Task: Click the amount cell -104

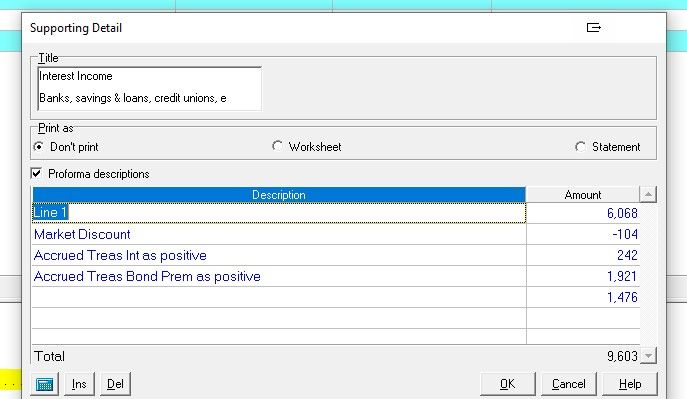Action: pyautogui.click(x=583, y=234)
